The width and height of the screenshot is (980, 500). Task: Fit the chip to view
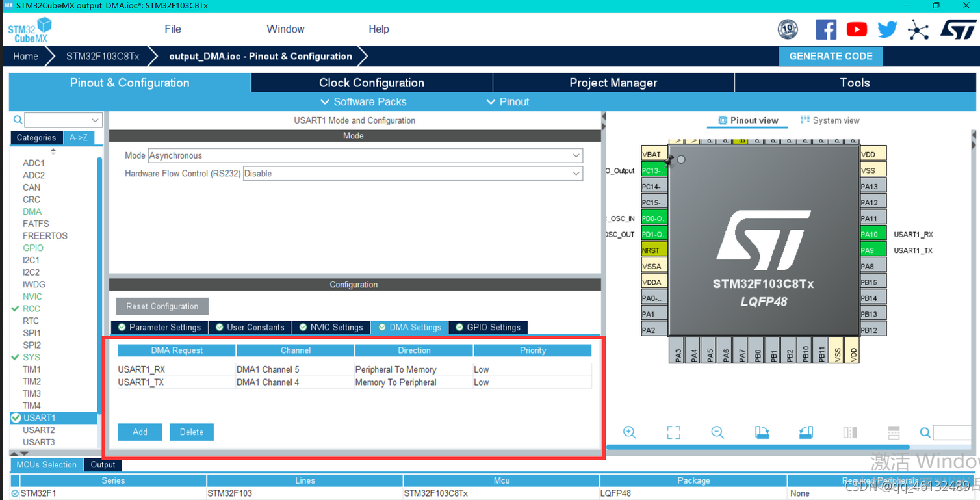coord(673,432)
